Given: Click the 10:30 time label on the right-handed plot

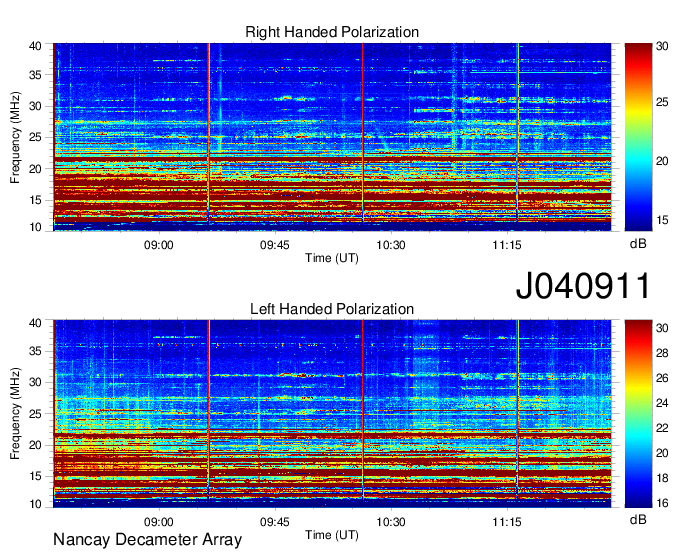Looking at the screenshot, I should coord(391,245).
